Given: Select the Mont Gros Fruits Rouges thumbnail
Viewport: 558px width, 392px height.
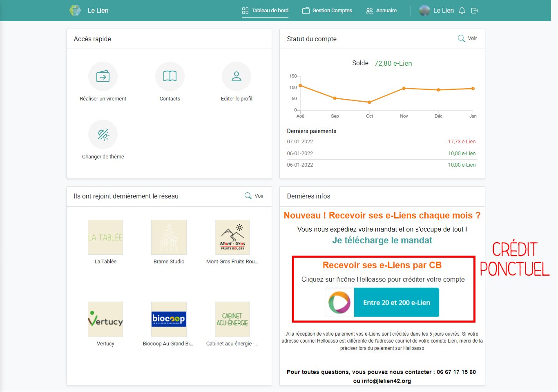Looking at the screenshot, I should 232,237.
